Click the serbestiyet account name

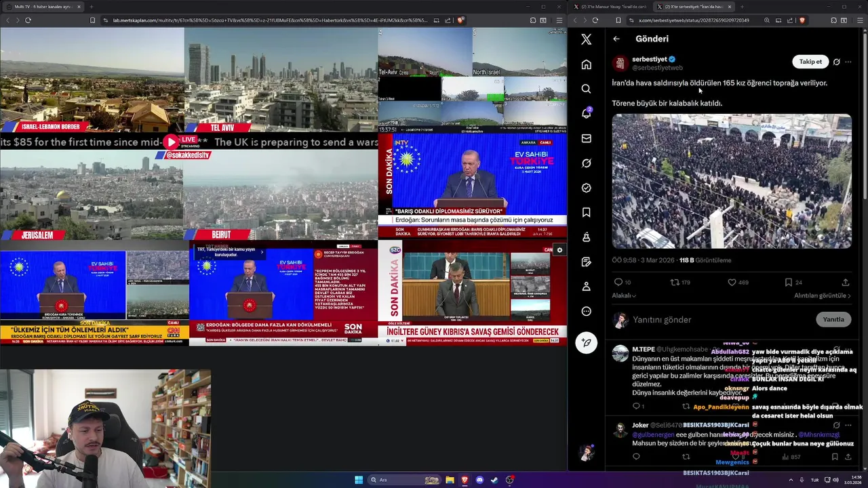[650, 59]
